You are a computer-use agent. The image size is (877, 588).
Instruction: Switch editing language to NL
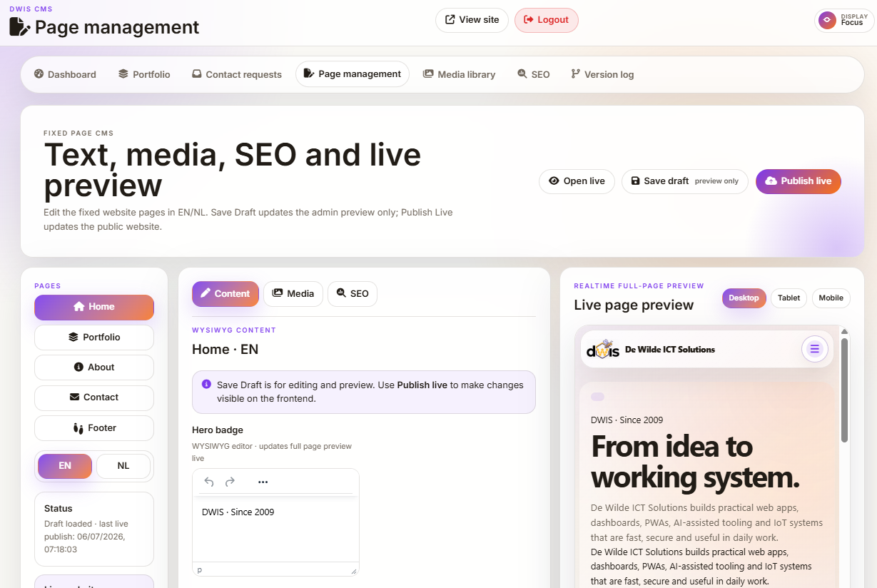[123, 466]
